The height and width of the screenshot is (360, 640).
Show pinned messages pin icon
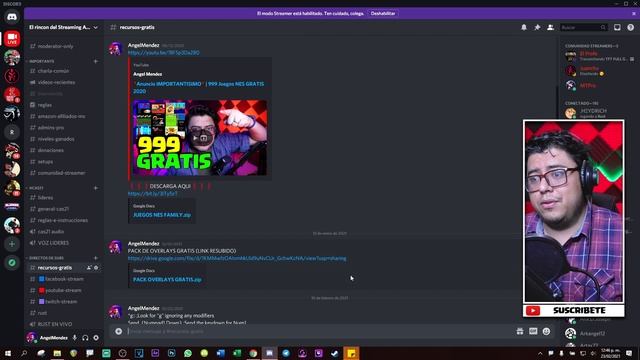click(537, 27)
